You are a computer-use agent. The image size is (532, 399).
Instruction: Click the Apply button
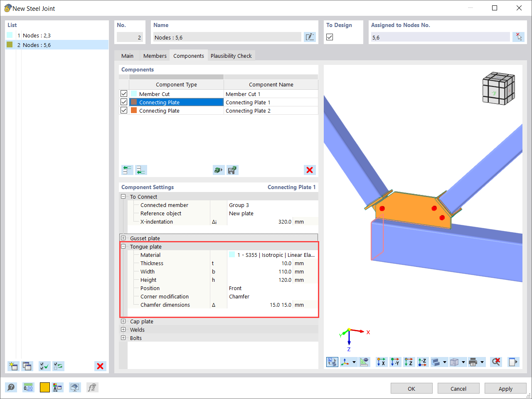pyautogui.click(x=505, y=389)
